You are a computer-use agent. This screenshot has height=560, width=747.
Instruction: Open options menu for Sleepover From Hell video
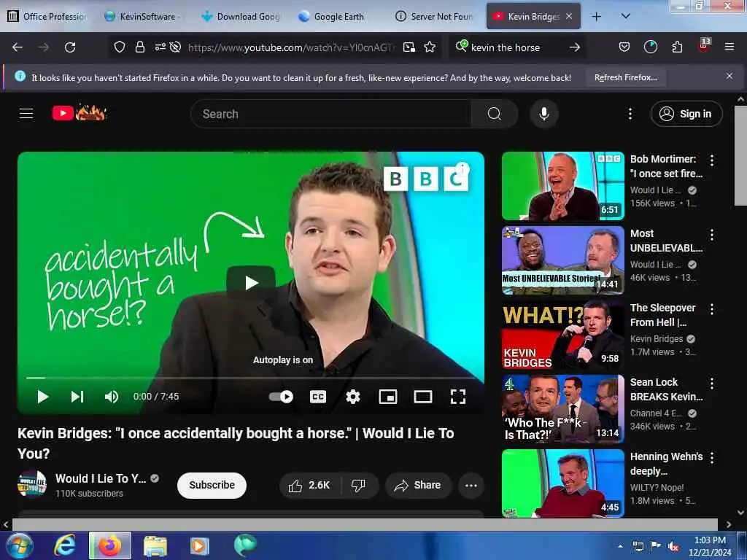tap(712, 309)
